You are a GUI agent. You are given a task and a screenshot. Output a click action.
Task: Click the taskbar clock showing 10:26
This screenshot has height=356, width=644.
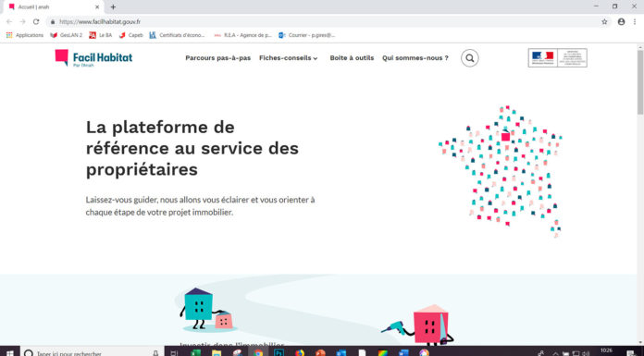tap(606, 351)
